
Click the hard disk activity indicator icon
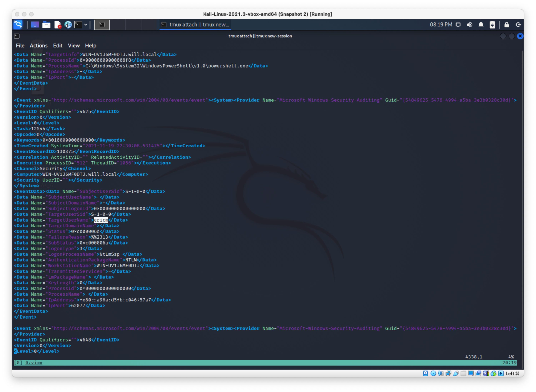click(x=425, y=373)
